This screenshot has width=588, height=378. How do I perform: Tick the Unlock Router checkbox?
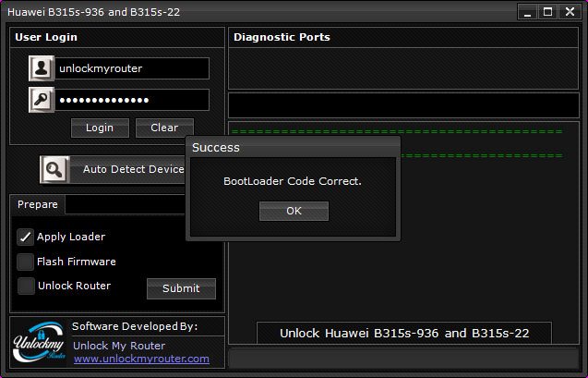[26, 286]
